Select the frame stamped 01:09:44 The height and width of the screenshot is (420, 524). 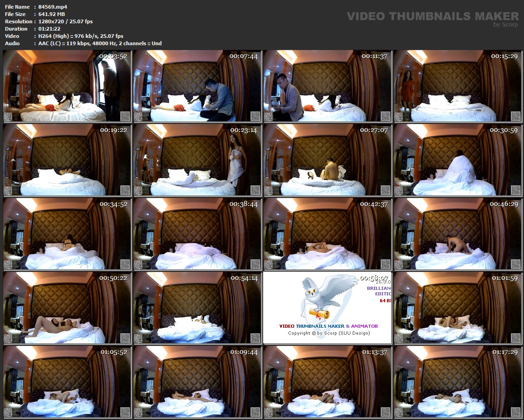(x=197, y=382)
